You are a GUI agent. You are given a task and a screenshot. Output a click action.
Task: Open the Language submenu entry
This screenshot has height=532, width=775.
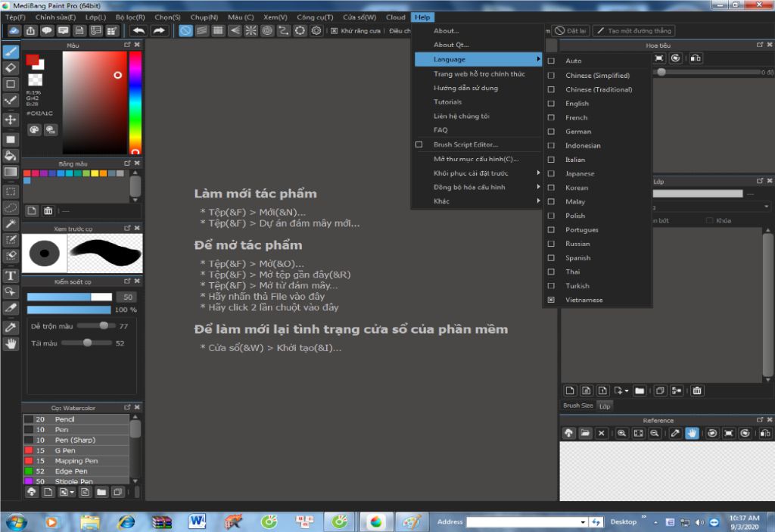click(478, 59)
